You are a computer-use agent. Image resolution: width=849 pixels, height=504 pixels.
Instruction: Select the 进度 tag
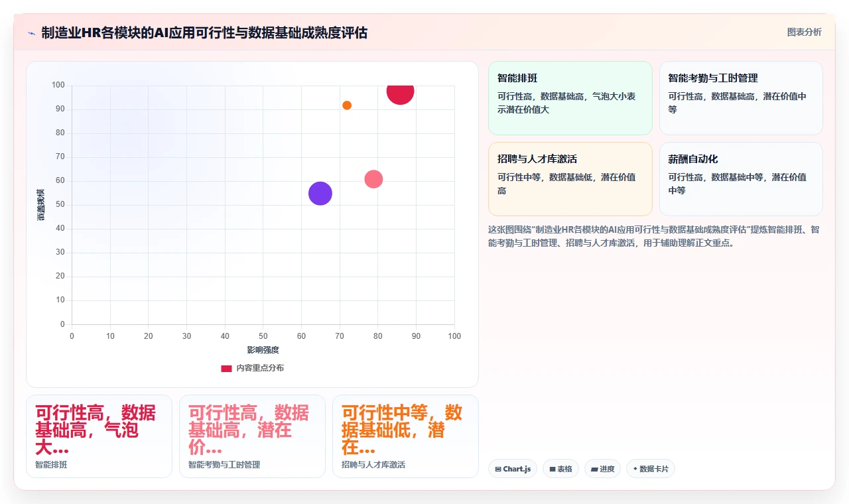(602, 469)
